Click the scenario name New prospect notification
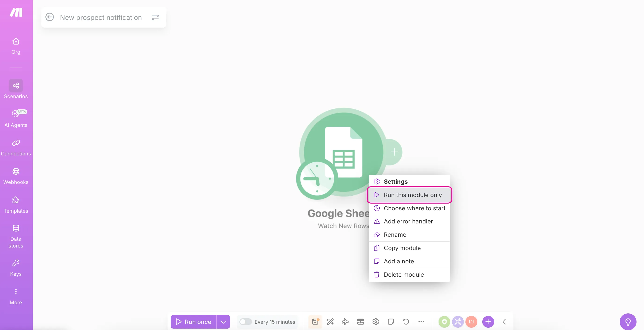 point(101,18)
